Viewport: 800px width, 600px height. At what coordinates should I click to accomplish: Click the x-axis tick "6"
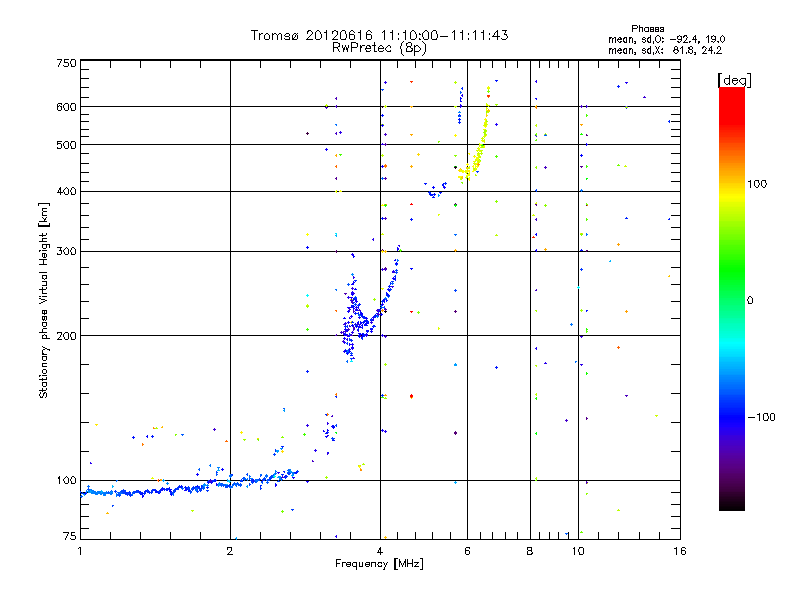coord(467,551)
